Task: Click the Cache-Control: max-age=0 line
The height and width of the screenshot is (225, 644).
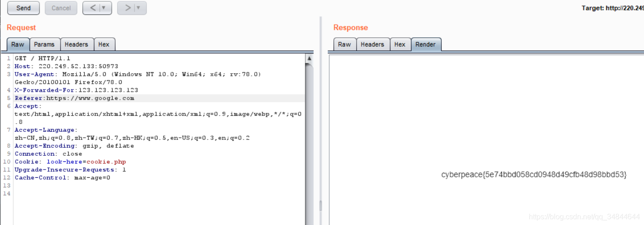Action: coord(62,178)
